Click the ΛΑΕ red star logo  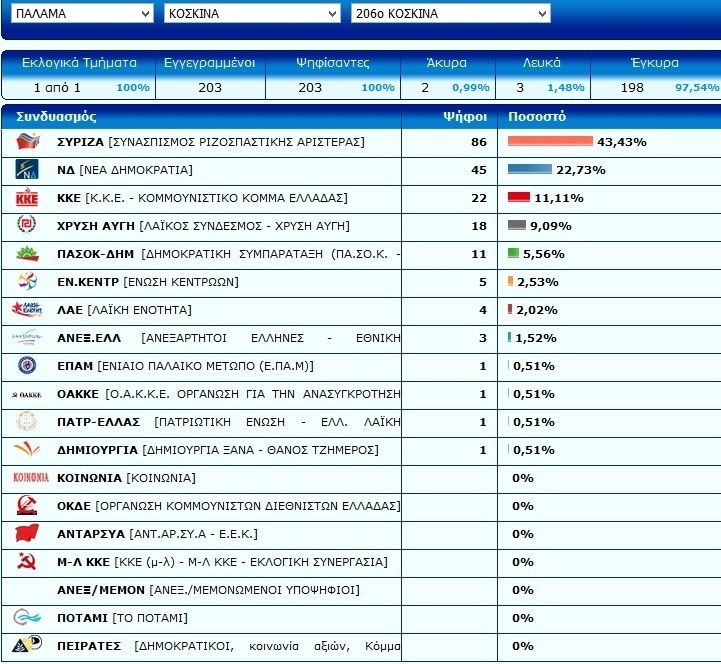pyautogui.click(x=27, y=309)
